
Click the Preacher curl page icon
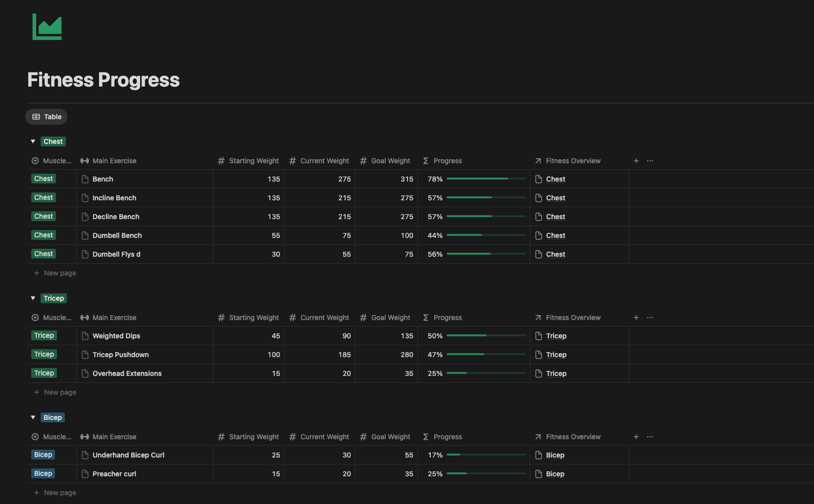pyautogui.click(x=85, y=474)
